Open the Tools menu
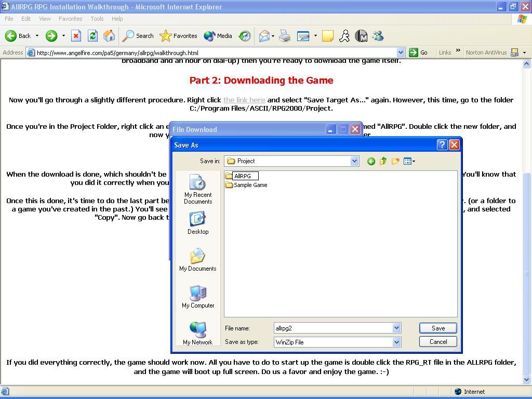532x399 pixels. click(97, 19)
